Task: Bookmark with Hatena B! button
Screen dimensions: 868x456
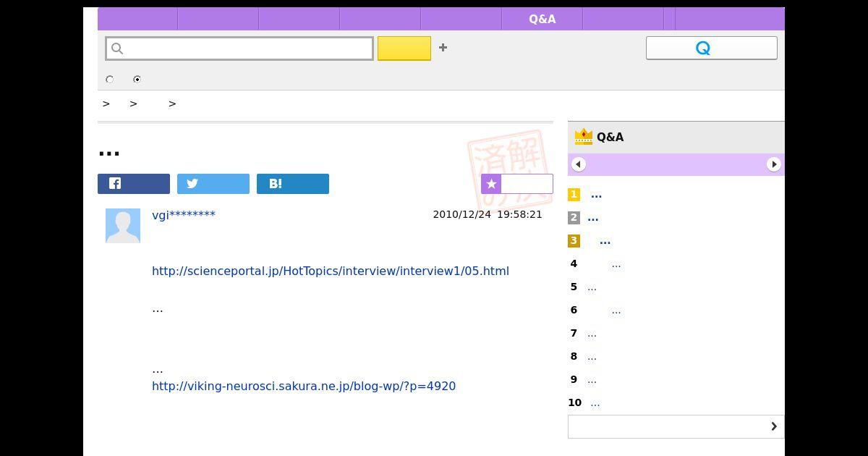Action: [x=293, y=184]
